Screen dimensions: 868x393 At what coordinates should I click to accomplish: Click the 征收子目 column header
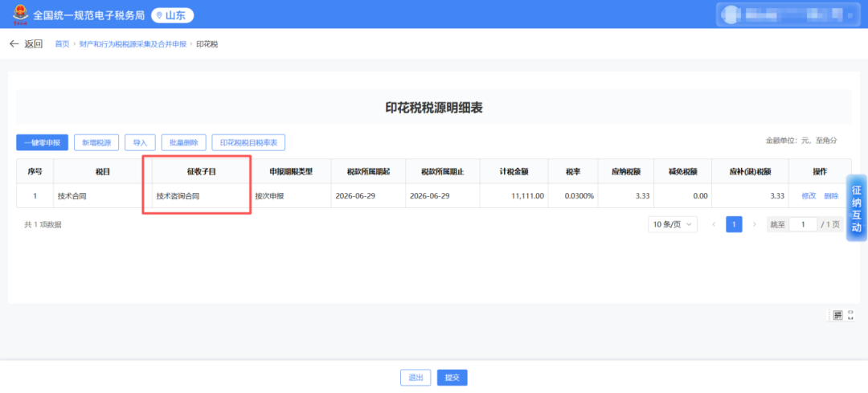tap(202, 172)
